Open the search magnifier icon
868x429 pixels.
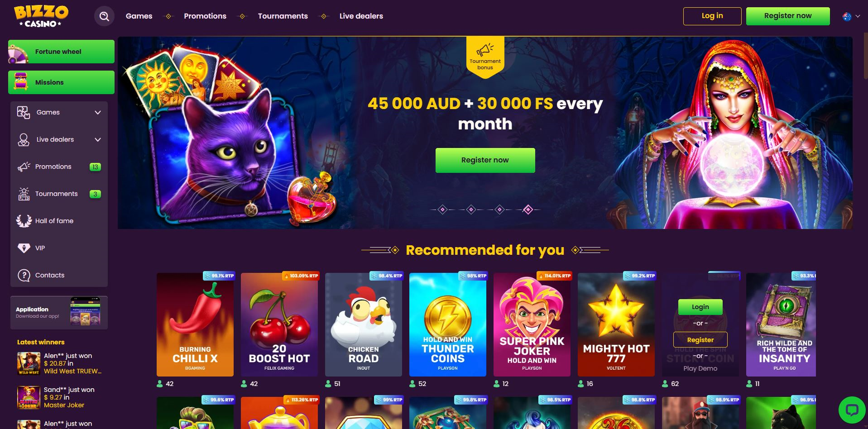[104, 16]
